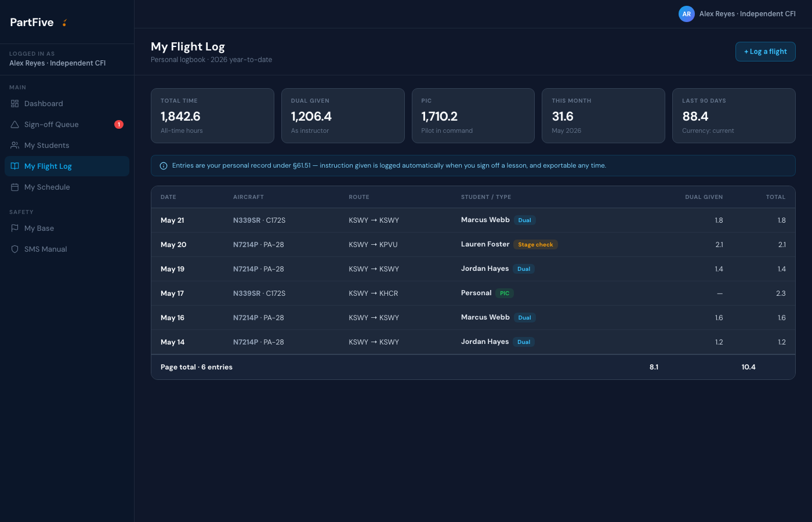
Task: Click the Student / Type column header
Action: pyautogui.click(x=486, y=197)
